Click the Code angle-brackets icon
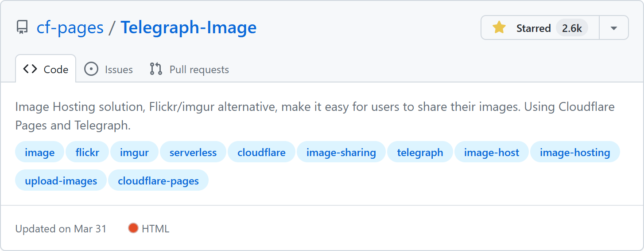This screenshot has height=251, width=644. [30, 69]
